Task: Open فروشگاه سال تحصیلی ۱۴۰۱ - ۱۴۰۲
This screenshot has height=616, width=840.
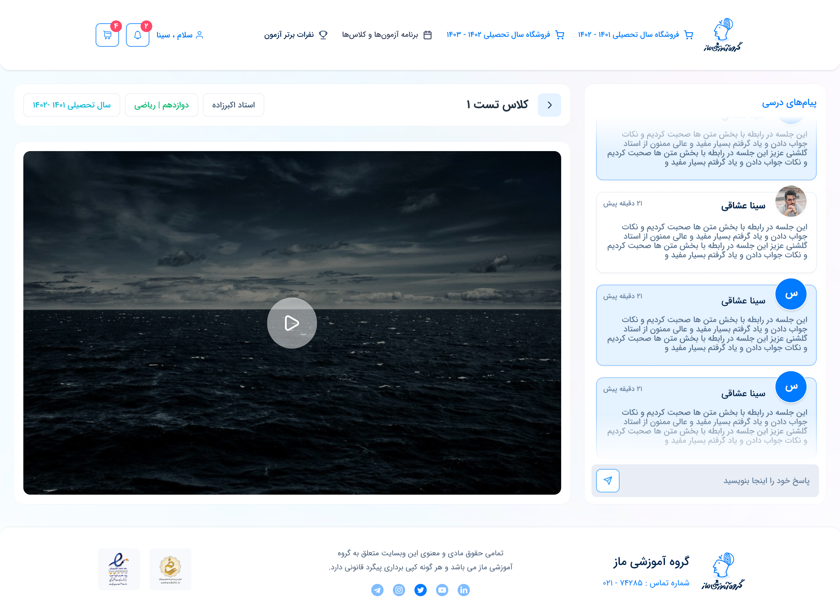Action: click(x=635, y=35)
